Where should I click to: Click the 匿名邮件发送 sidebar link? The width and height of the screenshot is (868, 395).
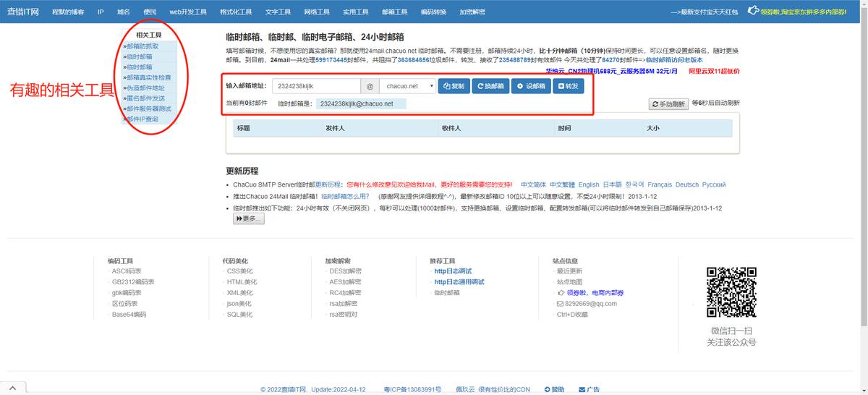pyautogui.click(x=145, y=98)
